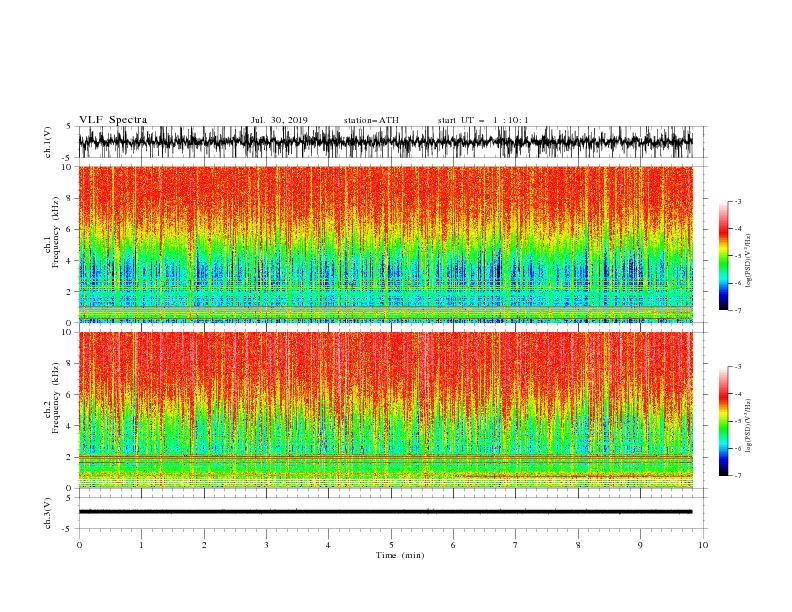Click the ch.2 frequency tick "6"

[x=69, y=395]
